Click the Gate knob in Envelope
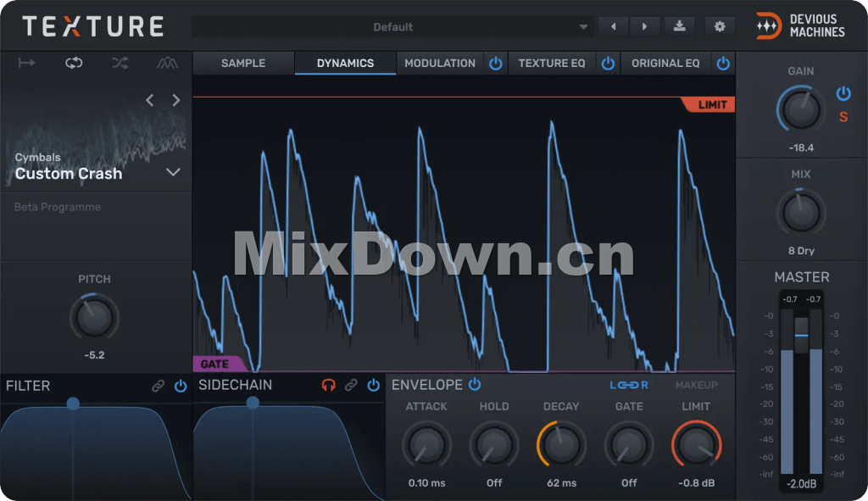The height and width of the screenshot is (501, 868). (629, 444)
